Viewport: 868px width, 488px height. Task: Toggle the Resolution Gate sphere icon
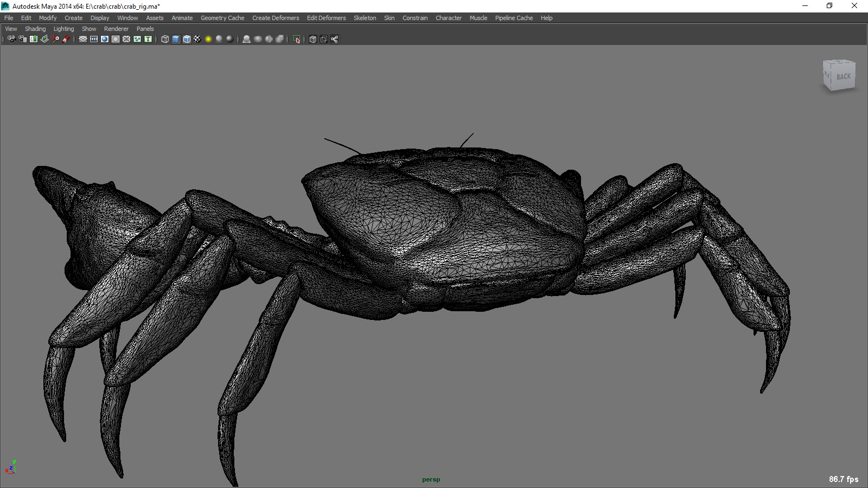click(105, 39)
